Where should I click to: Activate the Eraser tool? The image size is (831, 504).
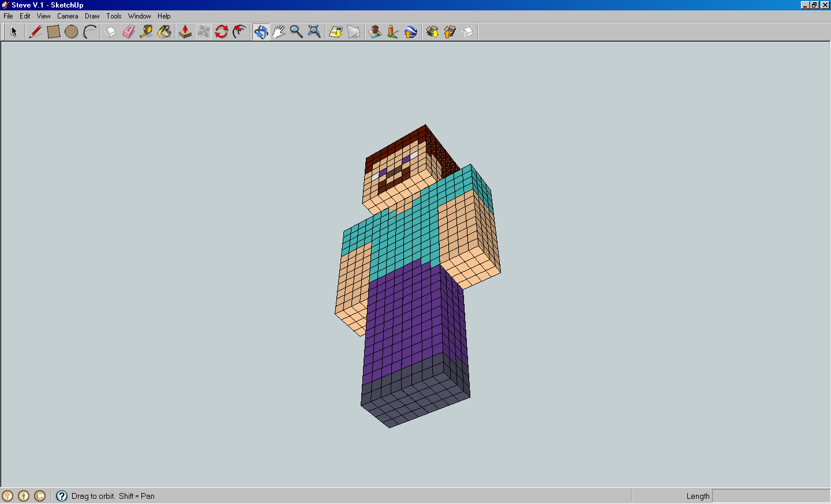(x=128, y=32)
